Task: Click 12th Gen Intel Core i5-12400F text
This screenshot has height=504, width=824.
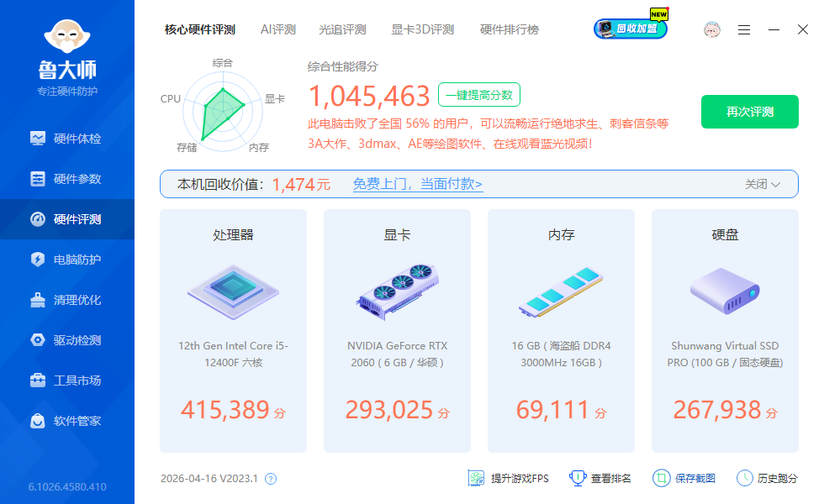Action: coord(234,354)
